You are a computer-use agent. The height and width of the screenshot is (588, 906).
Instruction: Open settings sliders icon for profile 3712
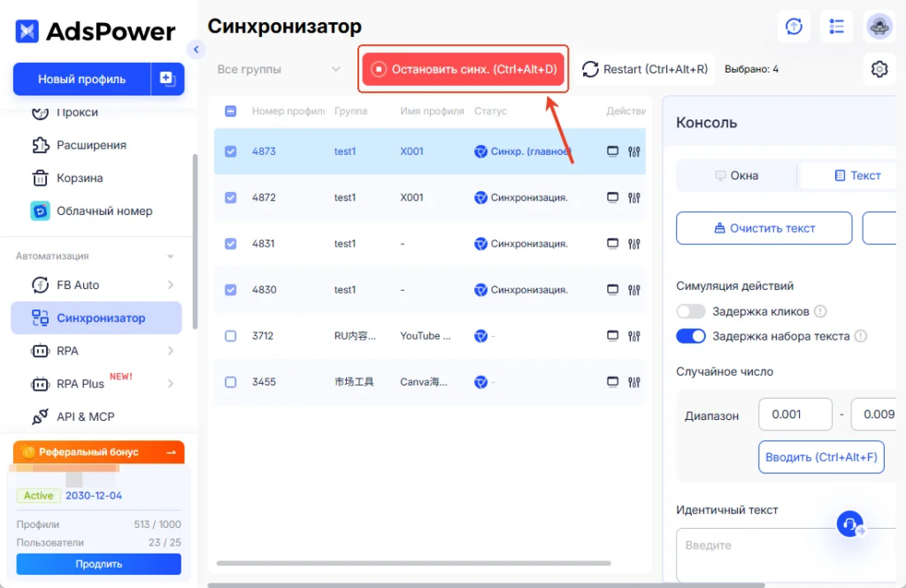click(633, 336)
